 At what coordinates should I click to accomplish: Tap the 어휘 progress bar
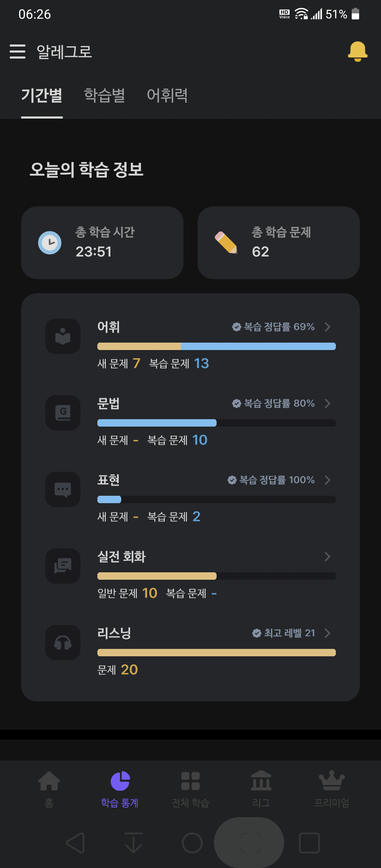coord(217,346)
